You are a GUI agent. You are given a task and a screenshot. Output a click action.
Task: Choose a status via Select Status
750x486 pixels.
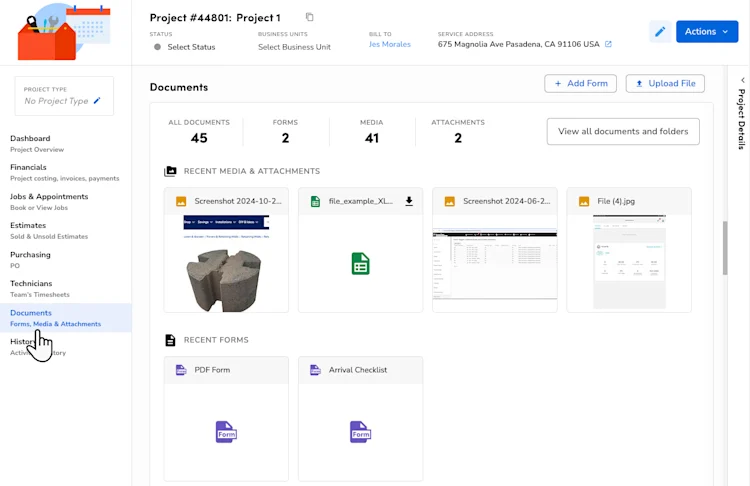click(x=185, y=47)
